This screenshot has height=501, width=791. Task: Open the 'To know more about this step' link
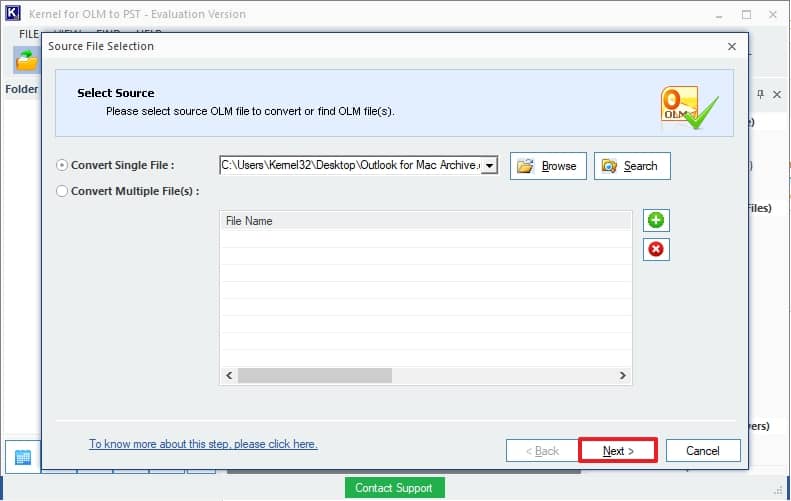[x=203, y=444]
